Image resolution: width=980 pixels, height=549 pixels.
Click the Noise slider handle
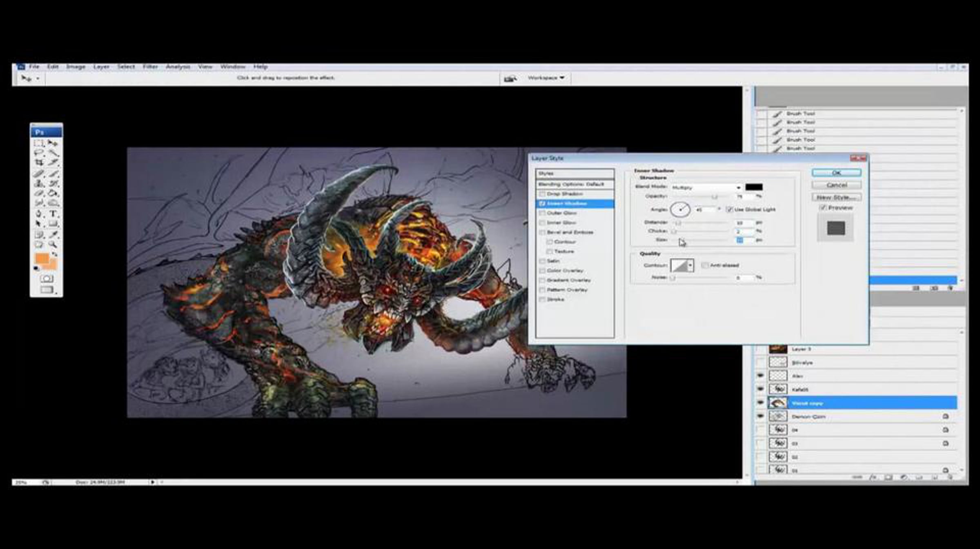(x=673, y=278)
